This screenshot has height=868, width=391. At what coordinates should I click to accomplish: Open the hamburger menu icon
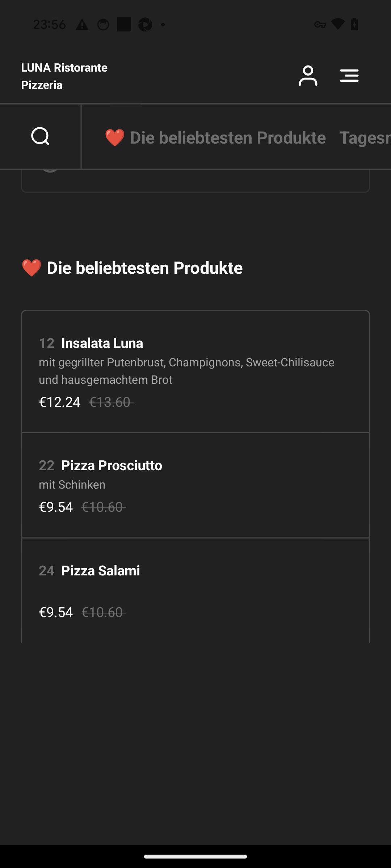349,76
